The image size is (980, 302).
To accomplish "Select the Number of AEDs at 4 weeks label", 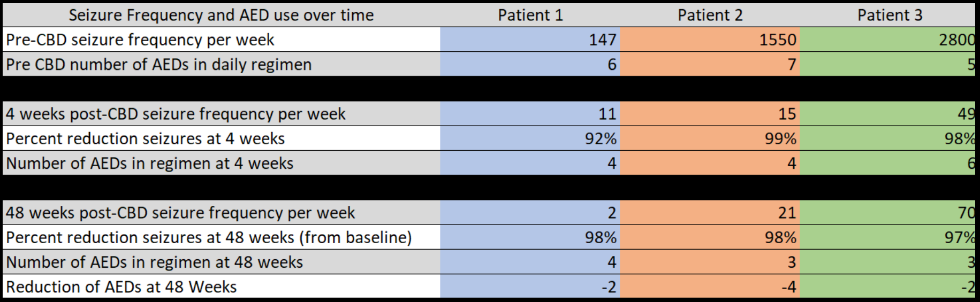I will (150, 163).
